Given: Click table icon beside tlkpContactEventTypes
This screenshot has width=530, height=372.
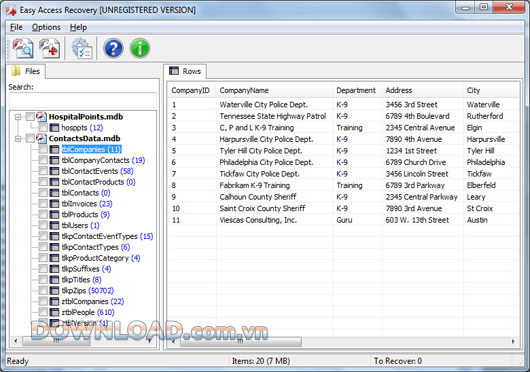Looking at the screenshot, I should click(x=54, y=236).
